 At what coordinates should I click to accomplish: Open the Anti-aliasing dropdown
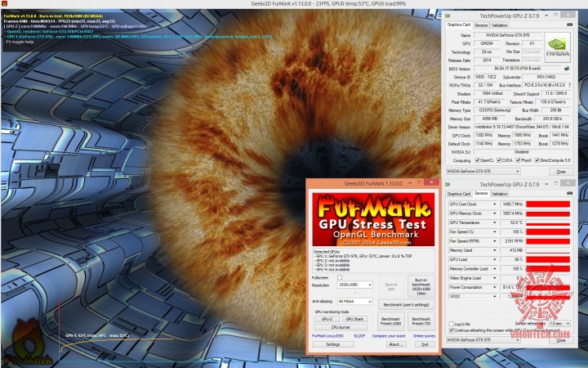pos(354,302)
